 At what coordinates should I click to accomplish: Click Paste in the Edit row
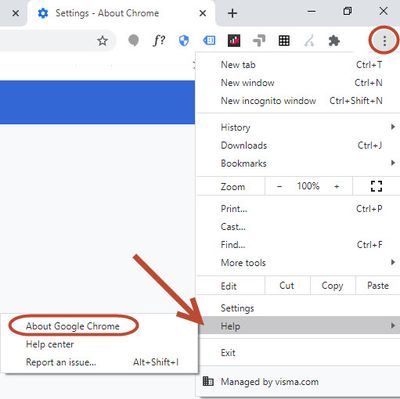pyautogui.click(x=378, y=285)
